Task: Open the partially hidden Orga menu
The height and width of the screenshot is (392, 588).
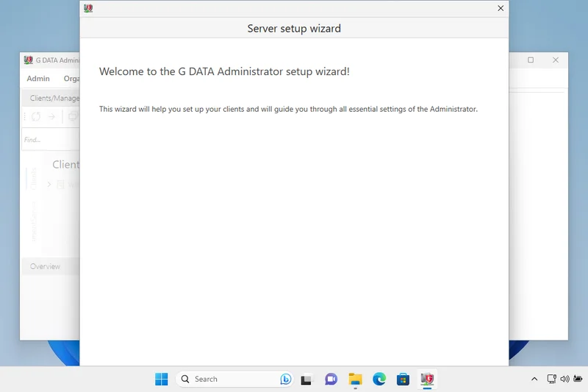Action: pos(71,79)
